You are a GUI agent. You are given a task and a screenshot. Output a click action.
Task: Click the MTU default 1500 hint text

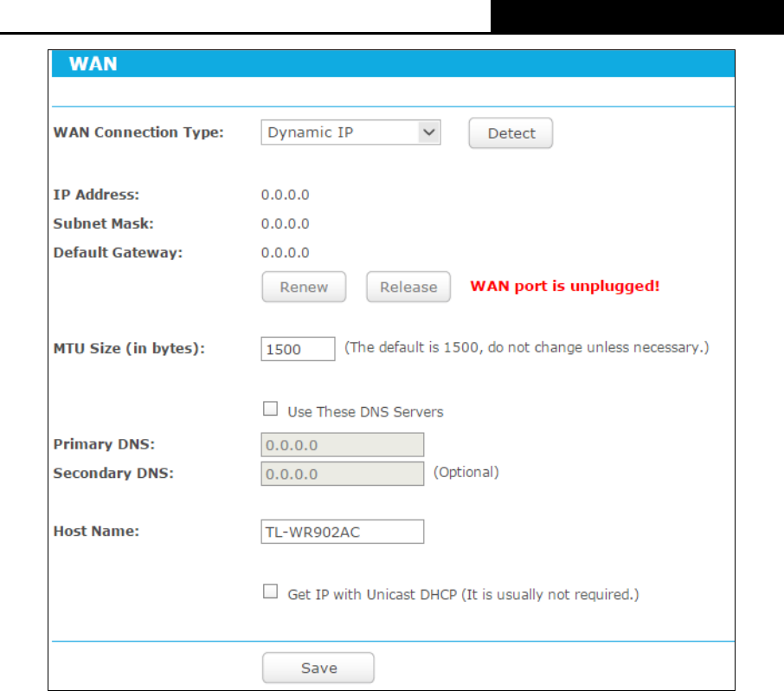pyautogui.click(x=526, y=347)
